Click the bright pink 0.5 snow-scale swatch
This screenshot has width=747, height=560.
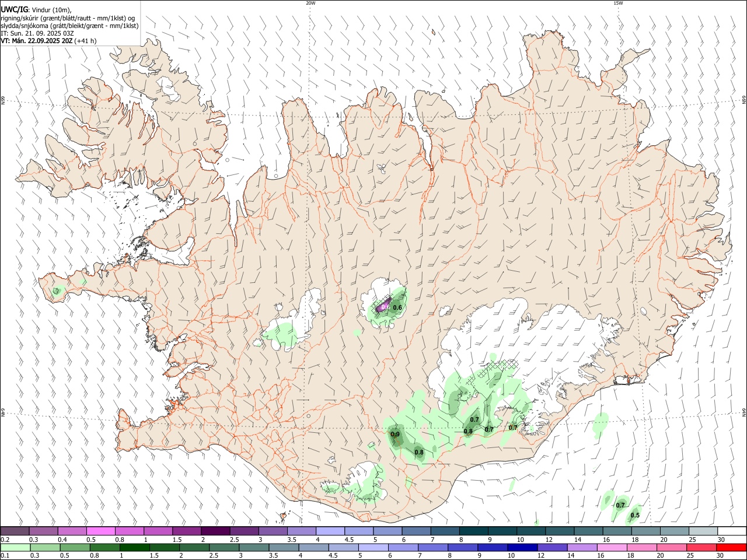[x=100, y=531]
